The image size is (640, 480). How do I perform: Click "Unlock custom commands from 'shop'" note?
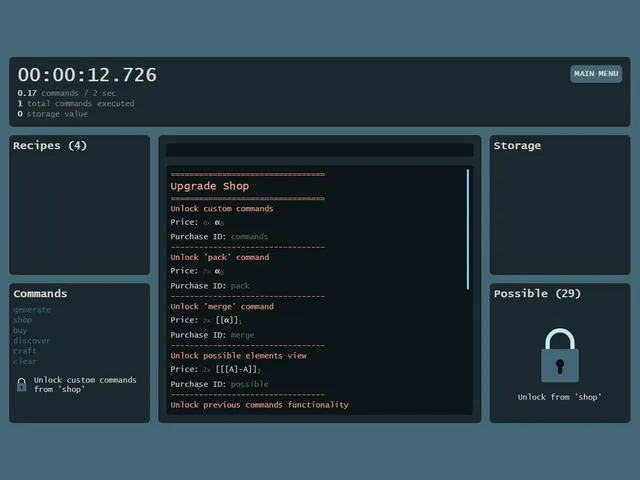(x=85, y=384)
